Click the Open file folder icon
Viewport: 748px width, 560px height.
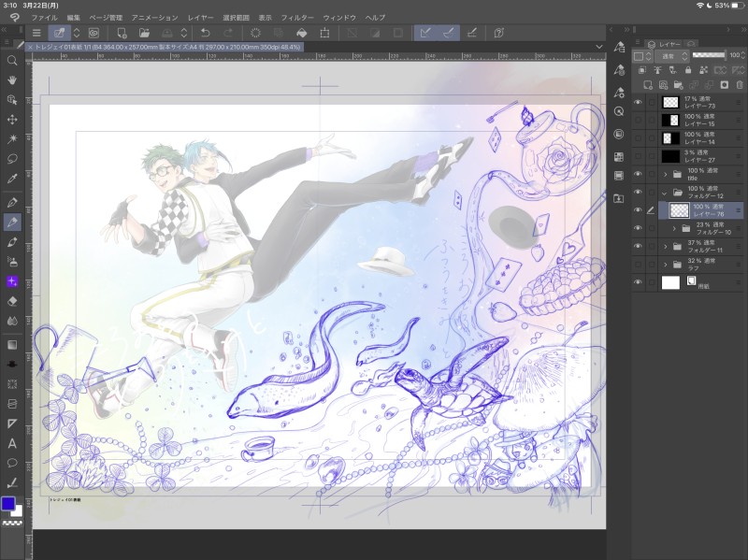(x=144, y=33)
